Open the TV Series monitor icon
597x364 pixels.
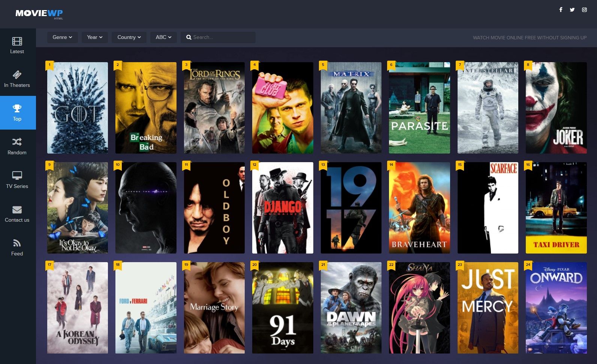pos(17,176)
